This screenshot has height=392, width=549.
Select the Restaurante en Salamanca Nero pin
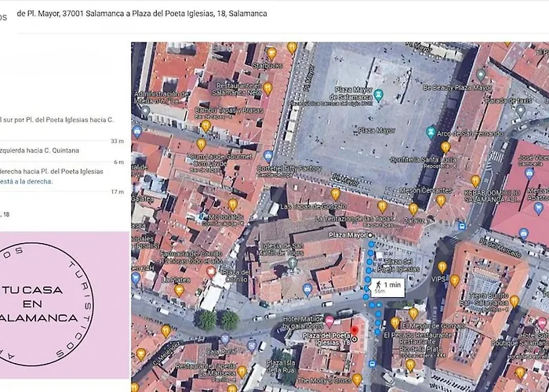267,89
